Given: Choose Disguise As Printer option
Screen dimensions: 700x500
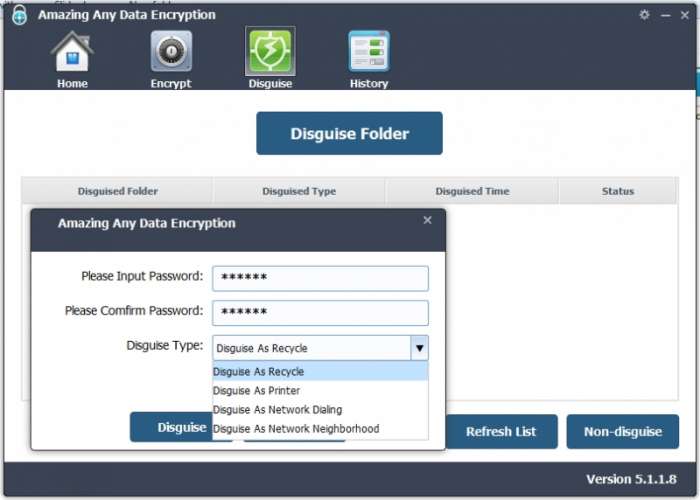Looking at the screenshot, I should click(x=320, y=391).
